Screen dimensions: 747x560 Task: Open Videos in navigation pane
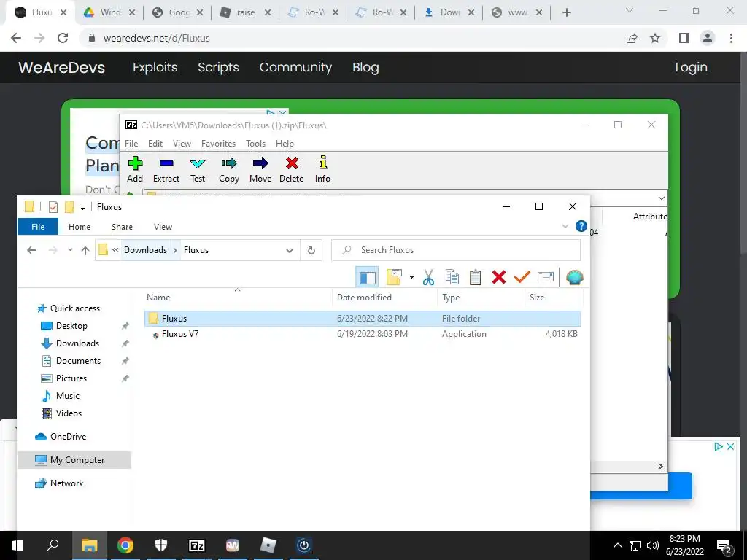[x=69, y=413]
